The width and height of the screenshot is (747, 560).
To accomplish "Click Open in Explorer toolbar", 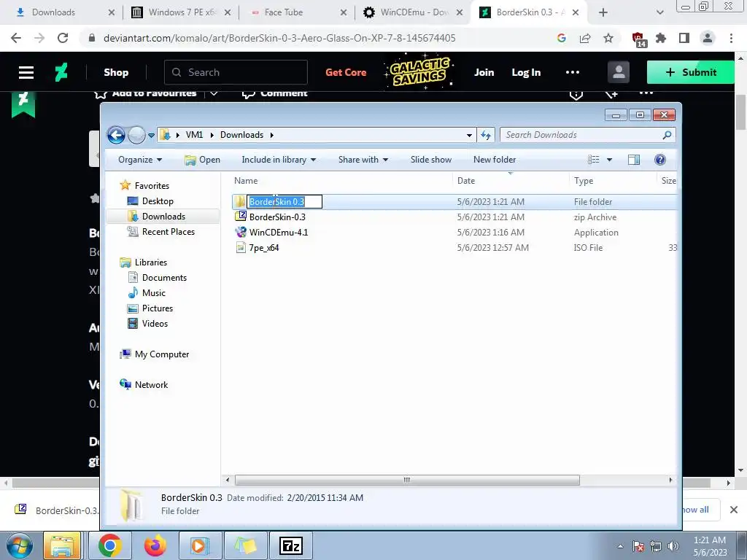I will click(203, 160).
